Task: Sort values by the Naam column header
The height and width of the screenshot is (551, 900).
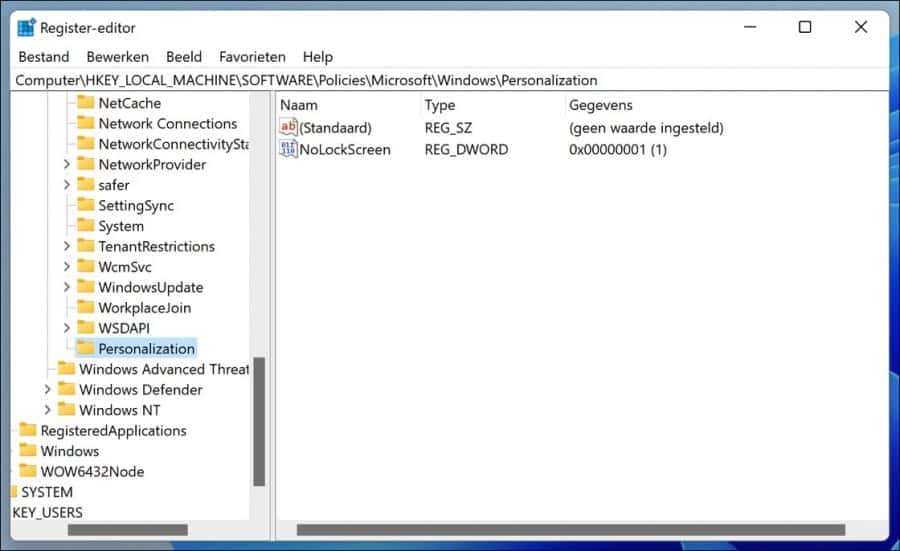Action: tap(298, 105)
